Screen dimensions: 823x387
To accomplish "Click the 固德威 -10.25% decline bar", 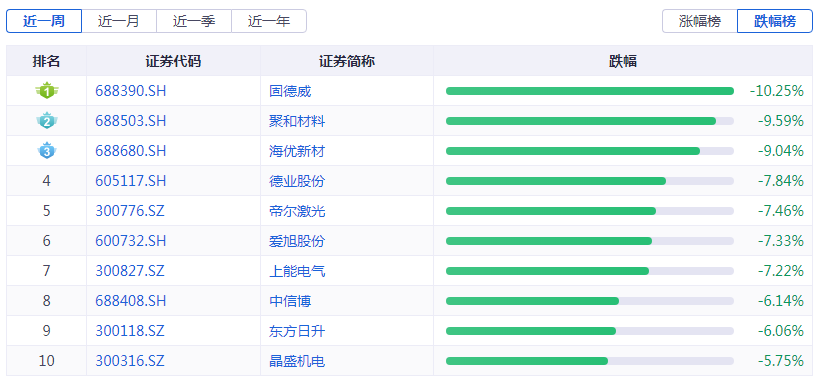I will 590,91.
